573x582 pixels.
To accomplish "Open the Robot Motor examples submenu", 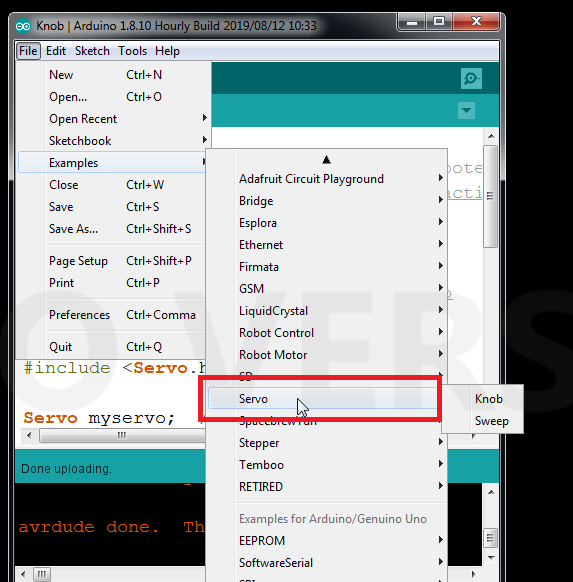I will [327, 355].
